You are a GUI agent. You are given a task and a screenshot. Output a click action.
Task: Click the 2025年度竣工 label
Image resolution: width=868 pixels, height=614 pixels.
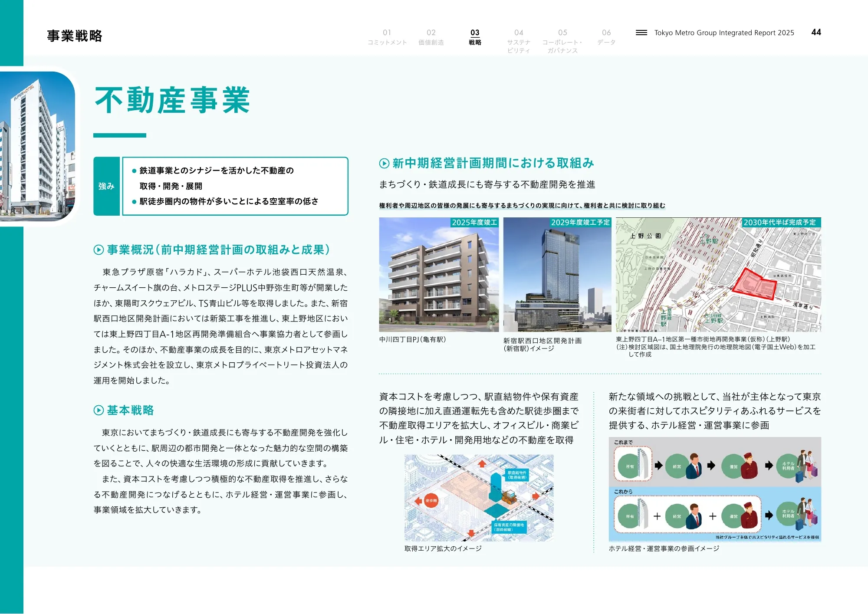tap(474, 222)
